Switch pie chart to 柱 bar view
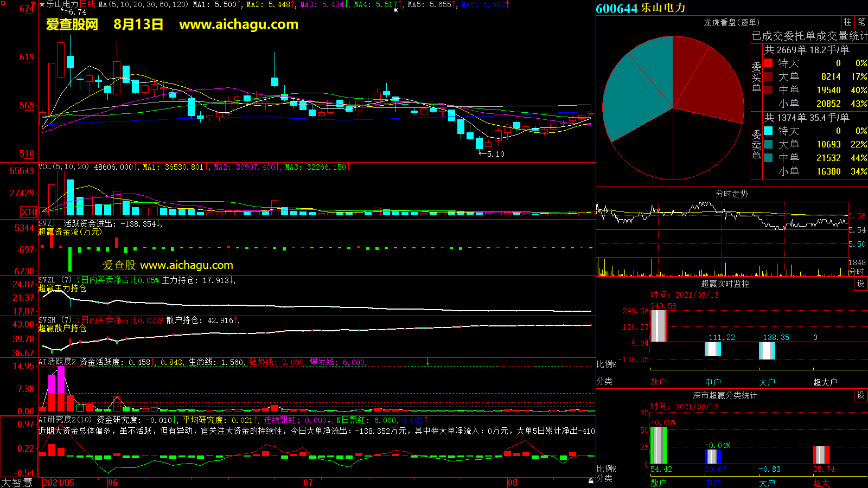The image size is (868, 488). (x=847, y=22)
